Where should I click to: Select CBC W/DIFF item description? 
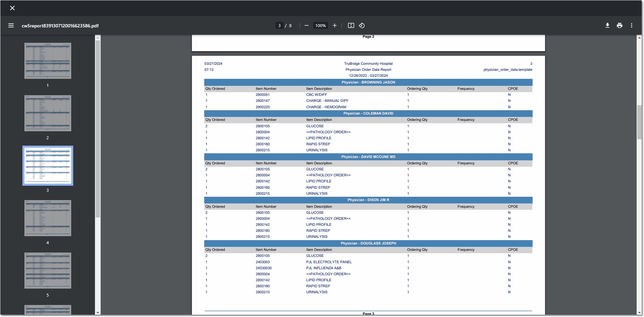[316, 95]
